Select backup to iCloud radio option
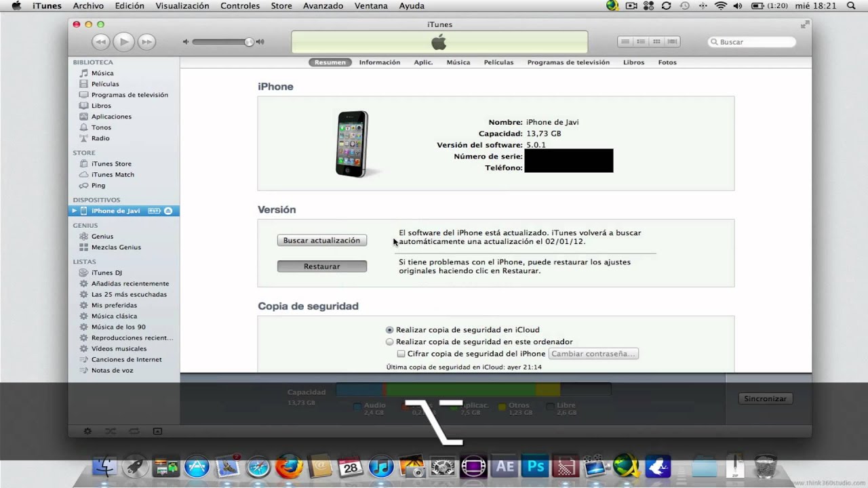Screen dimensions: 868x488 click(390, 330)
